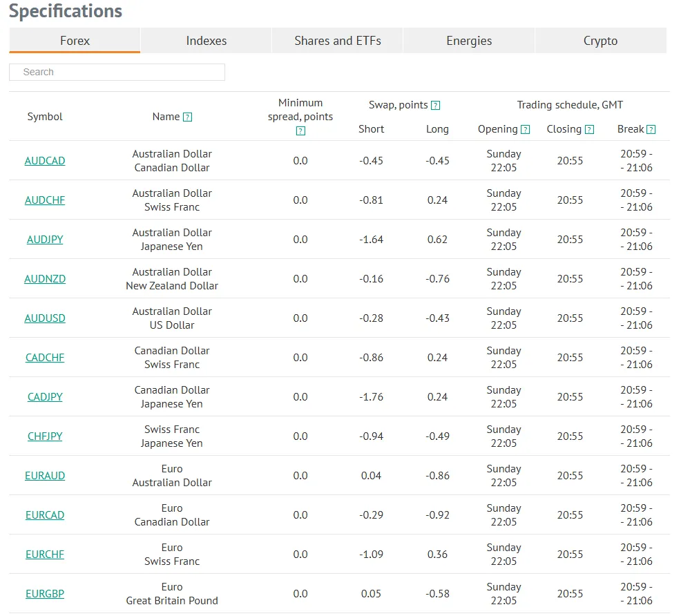Open the AUDCAD symbol link
This screenshot has height=616, width=681.
coord(45,161)
